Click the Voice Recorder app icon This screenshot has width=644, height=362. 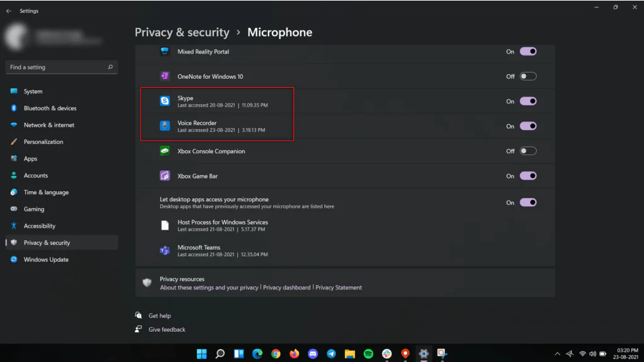pyautogui.click(x=165, y=126)
